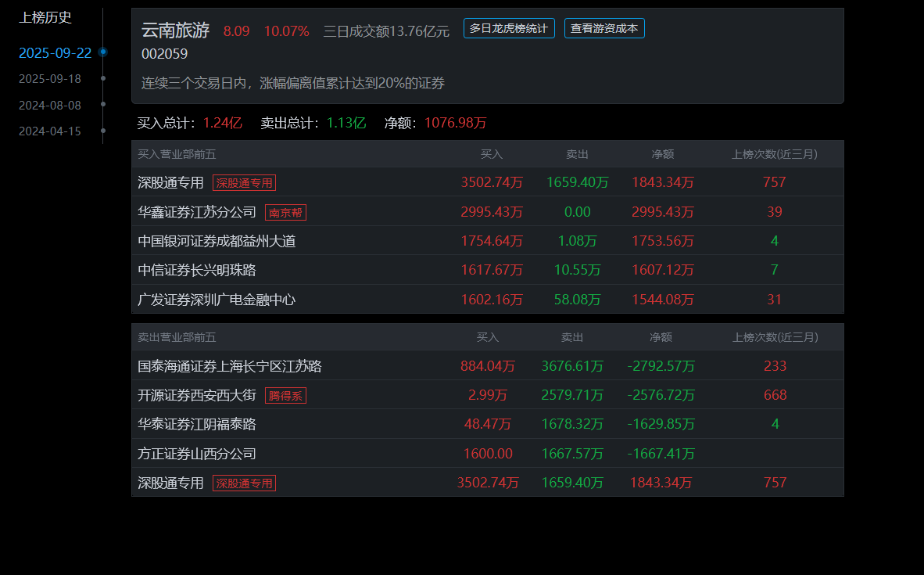Click listing count 668
The height and width of the screenshot is (575, 924).
pos(775,395)
